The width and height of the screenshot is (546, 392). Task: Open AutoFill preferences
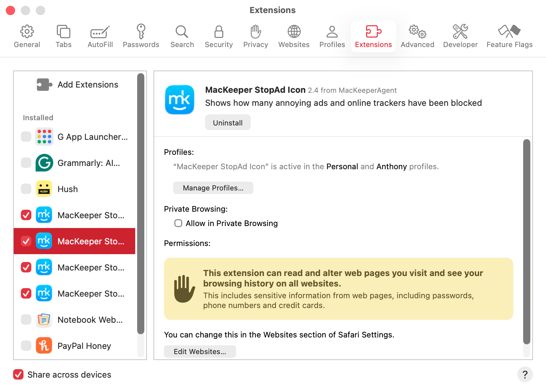coord(100,37)
